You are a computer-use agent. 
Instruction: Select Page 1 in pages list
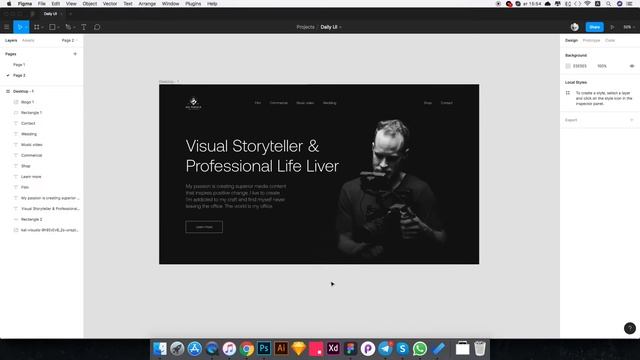tap(19, 64)
